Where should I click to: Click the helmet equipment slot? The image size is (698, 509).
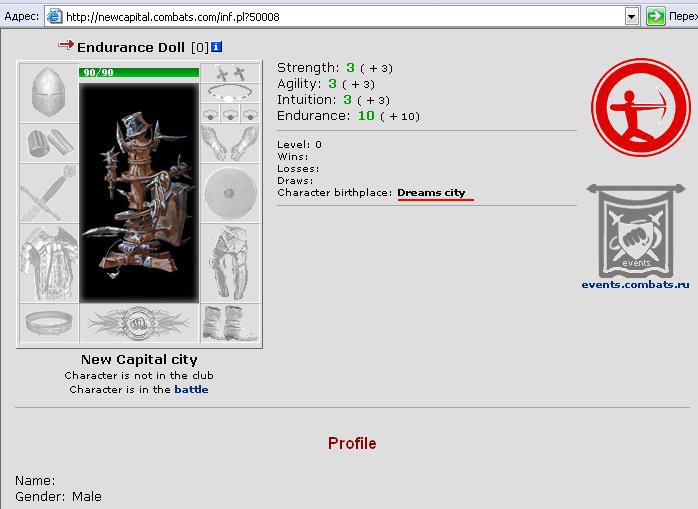(49, 93)
